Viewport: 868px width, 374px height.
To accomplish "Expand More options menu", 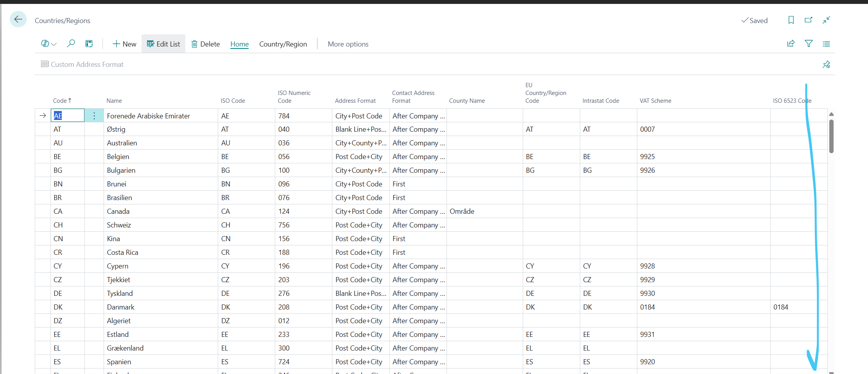I will 348,44.
